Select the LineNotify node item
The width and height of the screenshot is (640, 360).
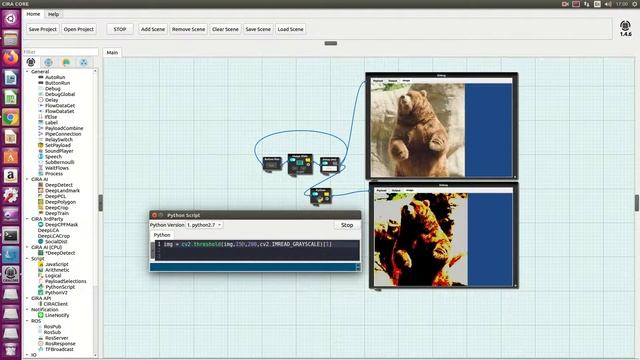click(x=53, y=316)
